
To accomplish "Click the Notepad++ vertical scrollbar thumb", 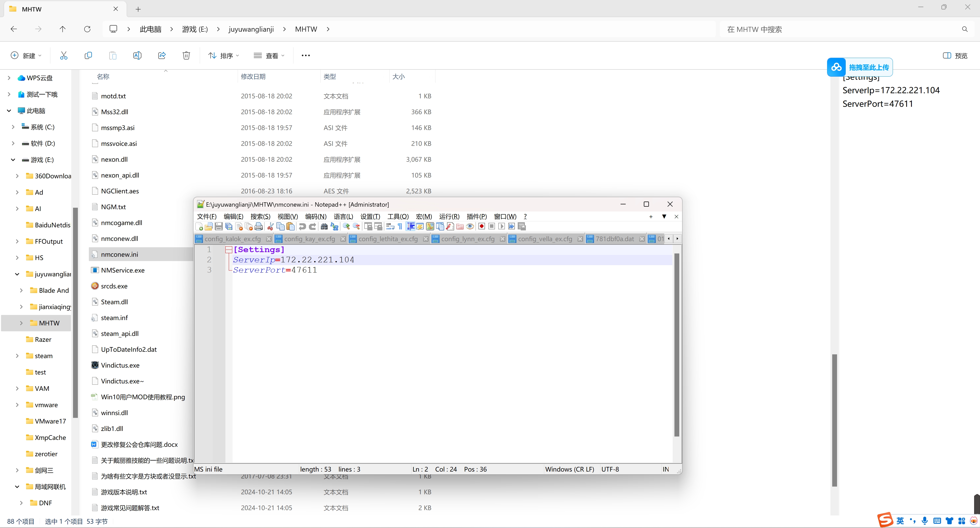I will click(677, 345).
